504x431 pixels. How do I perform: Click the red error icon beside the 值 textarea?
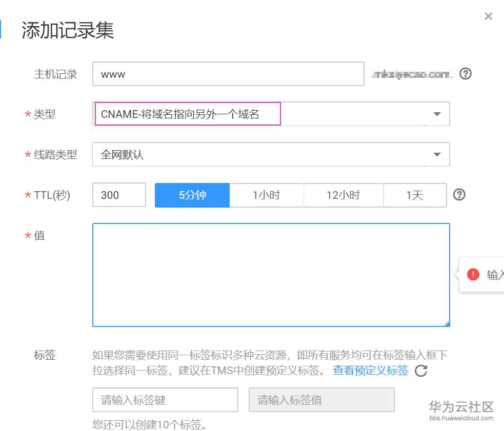473,275
